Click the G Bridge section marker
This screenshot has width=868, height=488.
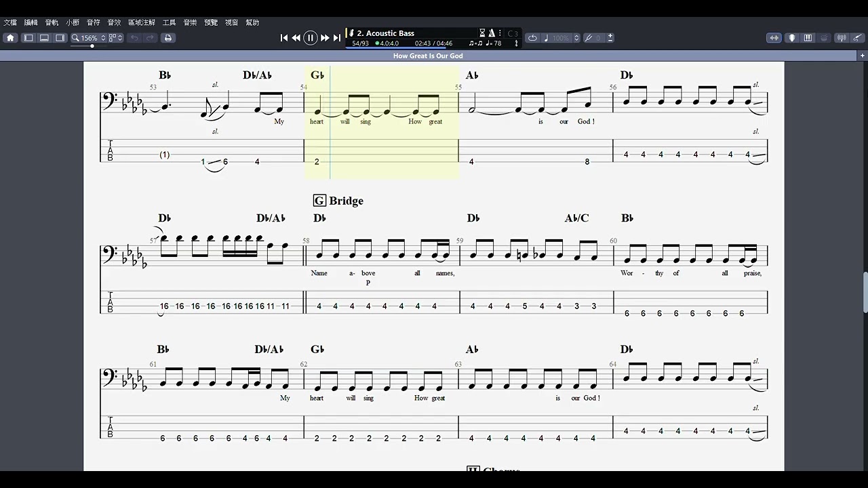click(x=338, y=201)
